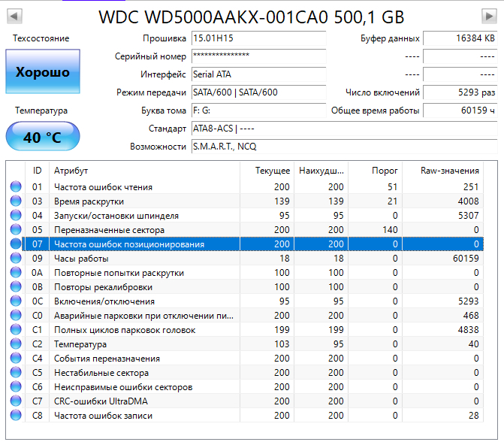Click the ID column header
The image size is (504, 442).
coord(38,171)
